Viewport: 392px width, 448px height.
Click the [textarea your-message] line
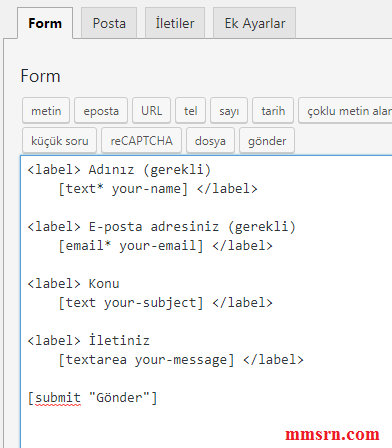[x=181, y=360]
